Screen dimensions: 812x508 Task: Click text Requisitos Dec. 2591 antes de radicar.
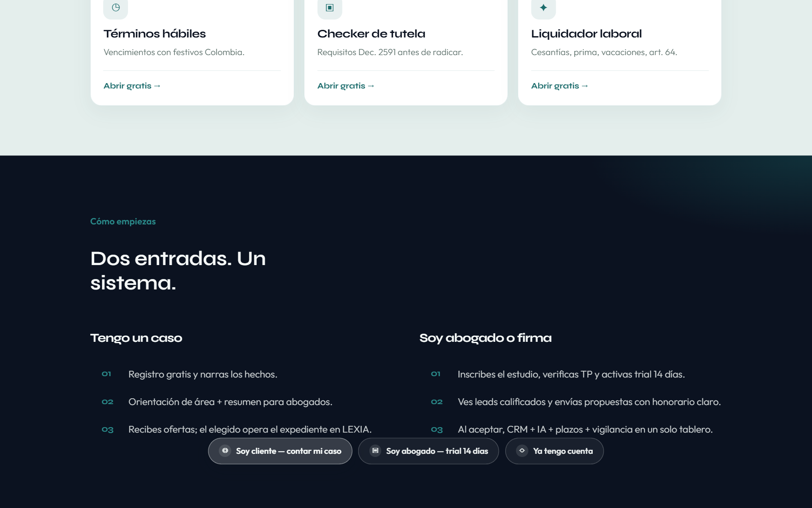pyautogui.click(x=390, y=52)
